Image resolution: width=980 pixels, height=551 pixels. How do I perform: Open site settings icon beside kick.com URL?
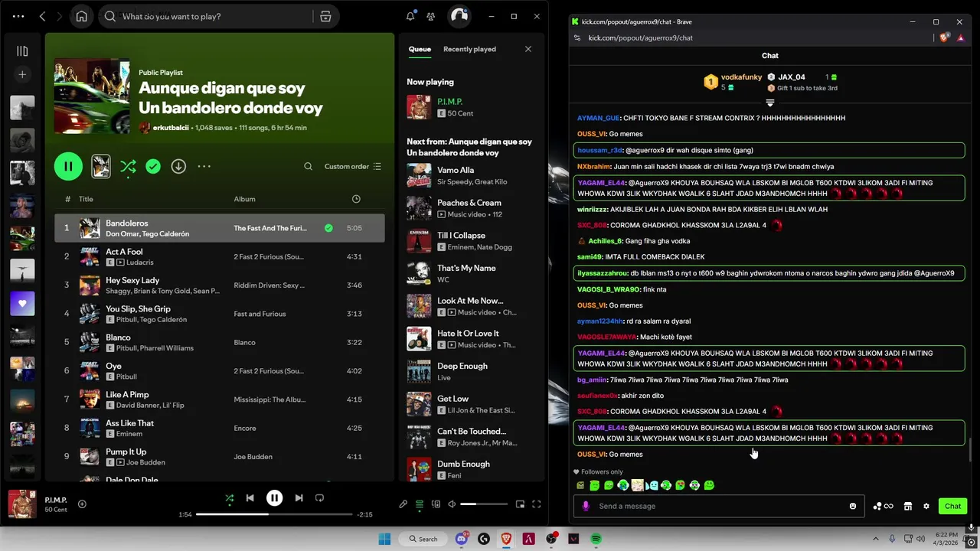pos(577,37)
